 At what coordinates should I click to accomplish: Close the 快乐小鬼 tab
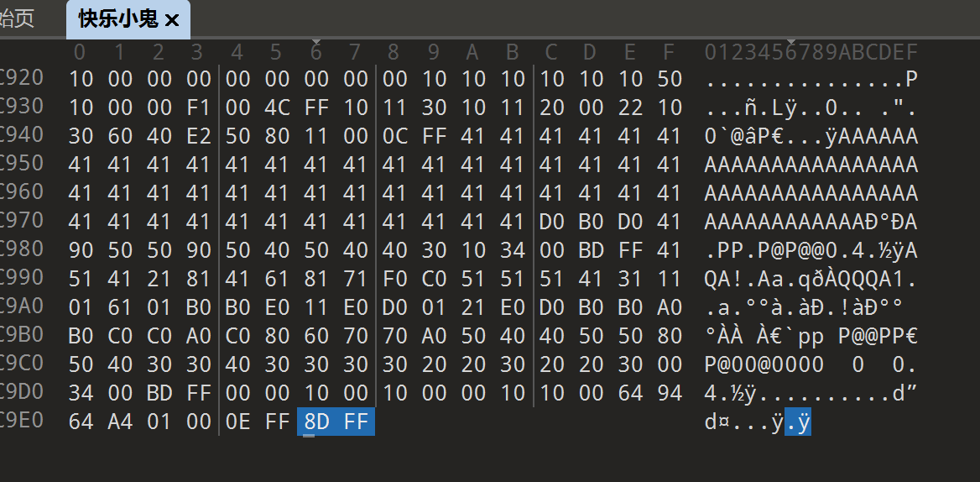pos(173,20)
